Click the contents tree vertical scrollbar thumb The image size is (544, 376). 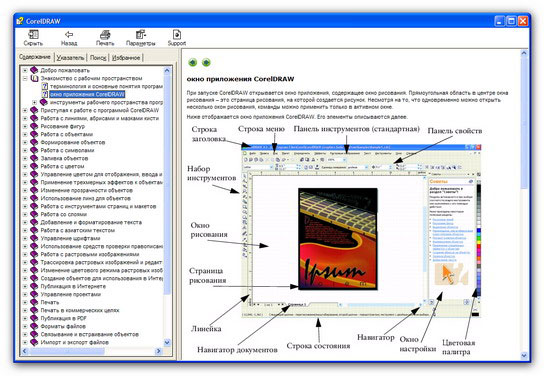pos(167,184)
